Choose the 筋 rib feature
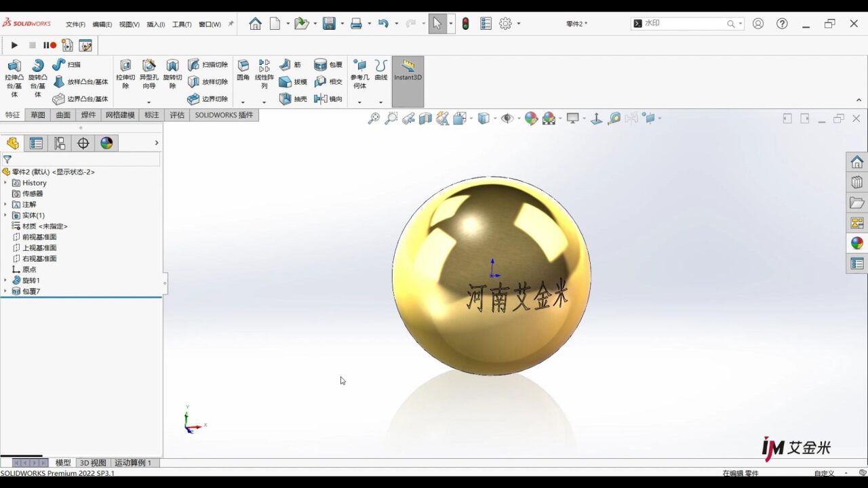This screenshot has width=868, height=488. coord(290,64)
